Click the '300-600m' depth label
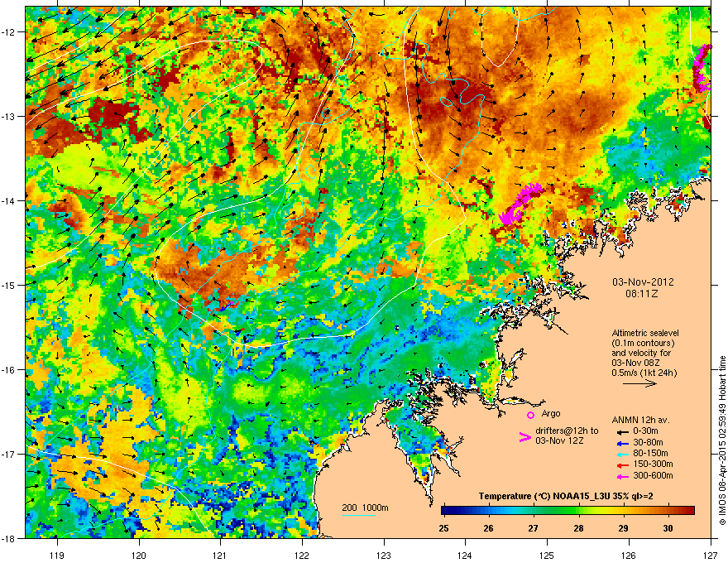The height and width of the screenshot is (563, 728). point(653,476)
